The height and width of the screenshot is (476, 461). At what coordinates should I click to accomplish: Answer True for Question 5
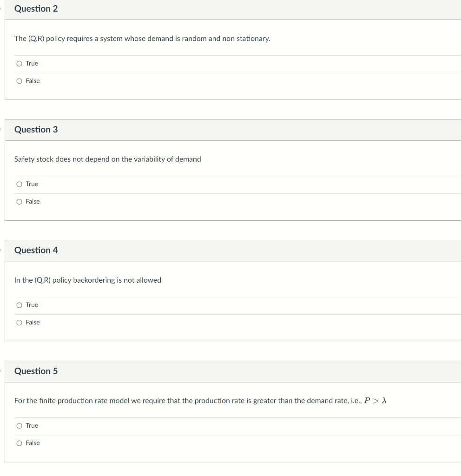[19, 426]
